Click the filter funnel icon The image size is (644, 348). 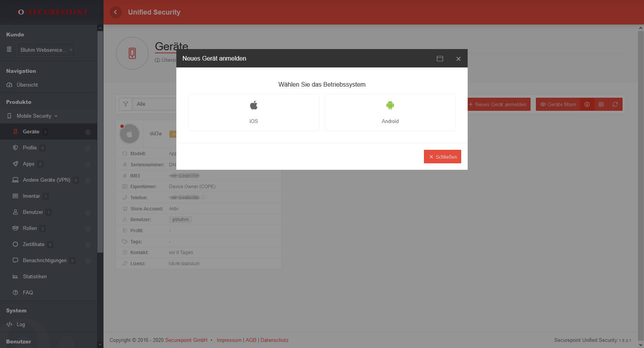(126, 104)
